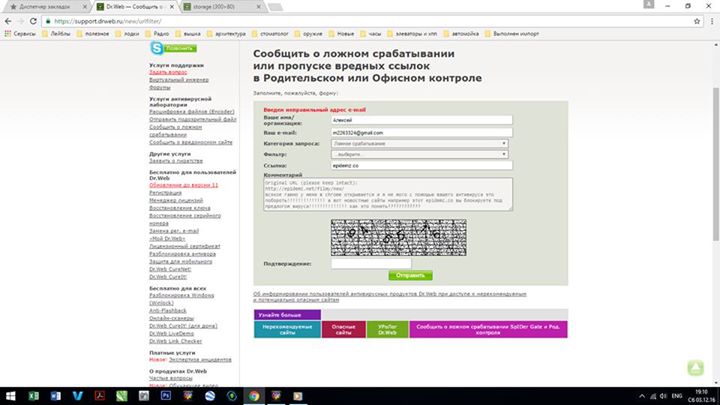Open the Отправить подозрительный файл link
Image resolution: width=720 pixels, height=405 pixels.
tap(193, 119)
